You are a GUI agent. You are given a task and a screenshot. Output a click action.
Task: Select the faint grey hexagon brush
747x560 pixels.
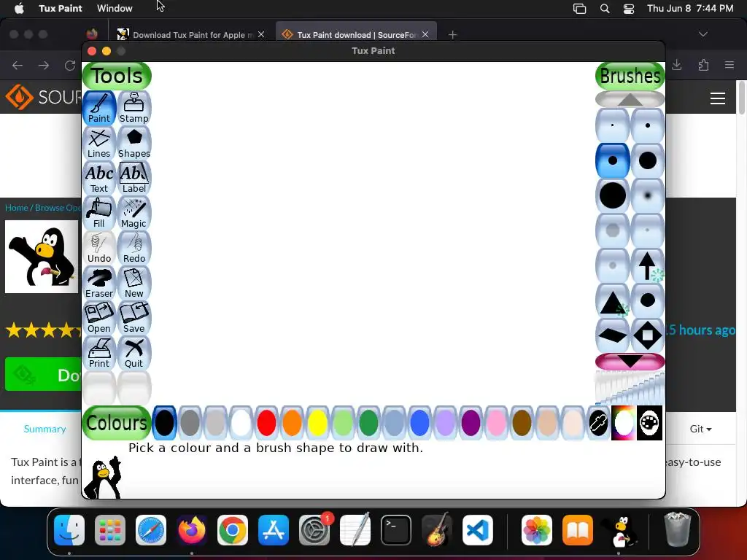tap(613, 230)
